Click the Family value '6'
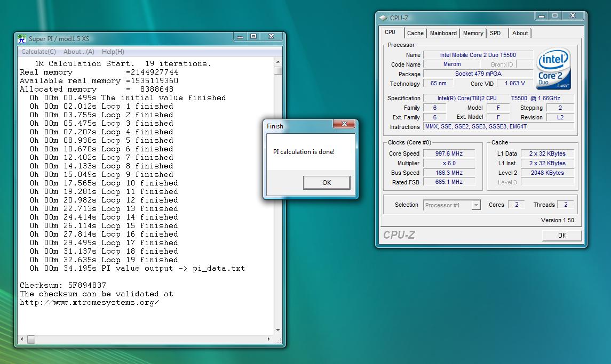Image resolution: width=611 pixels, height=364 pixels. (x=434, y=108)
